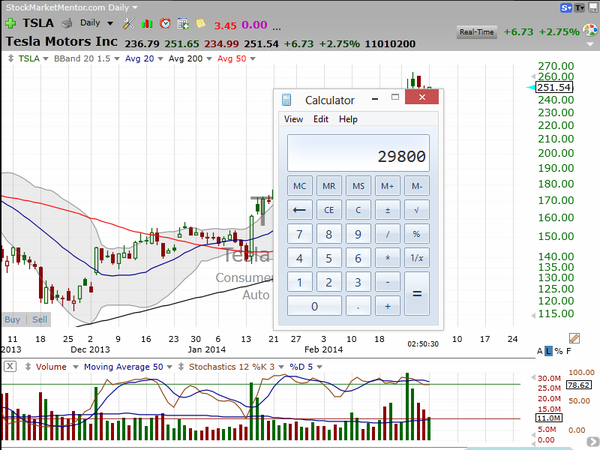
Task: Click the Calculator plus-minus key
Action: 387,210
